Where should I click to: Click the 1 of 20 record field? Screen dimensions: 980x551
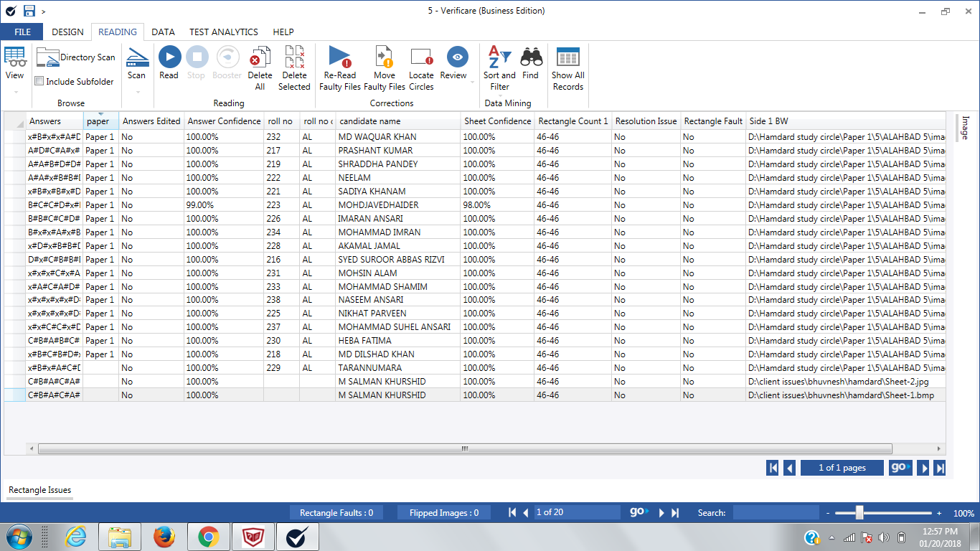[578, 512]
